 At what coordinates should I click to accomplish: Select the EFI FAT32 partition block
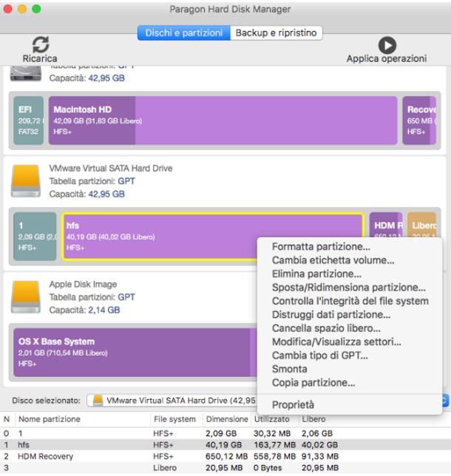(29, 120)
